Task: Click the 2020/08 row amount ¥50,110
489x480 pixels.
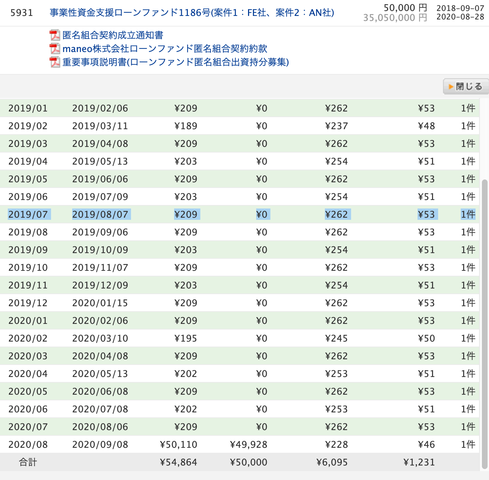Action: [178, 444]
